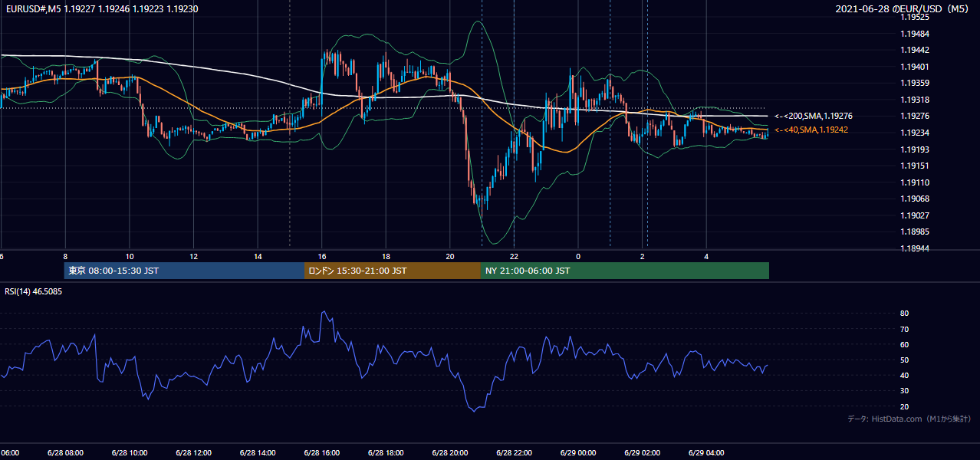Click RSI axis level 70
The image size is (980, 460).
click(x=905, y=329)
